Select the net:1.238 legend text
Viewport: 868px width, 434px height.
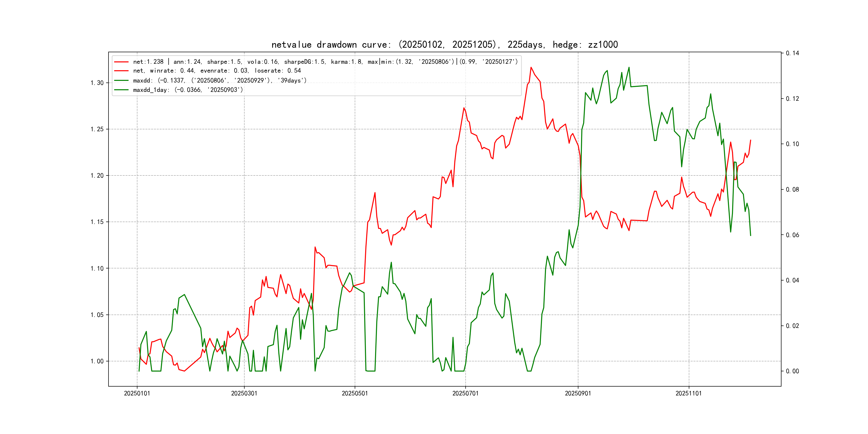click(325, 62)
